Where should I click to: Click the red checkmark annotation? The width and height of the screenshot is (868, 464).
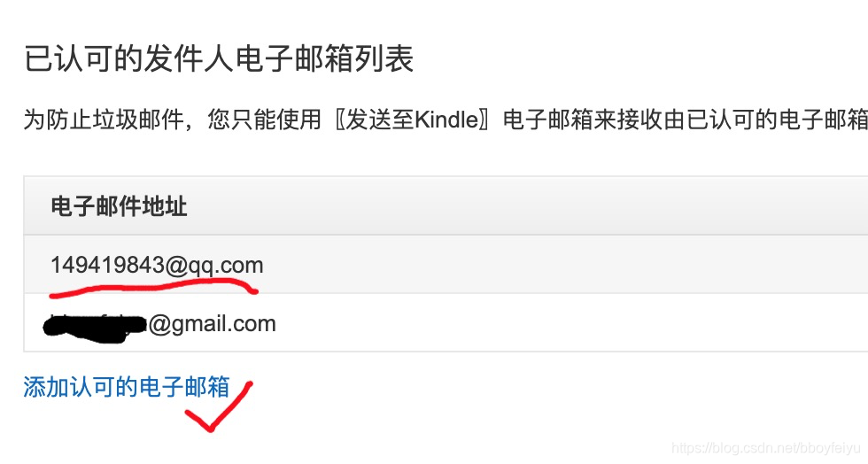pyautogui.click(x=219, y=407)
